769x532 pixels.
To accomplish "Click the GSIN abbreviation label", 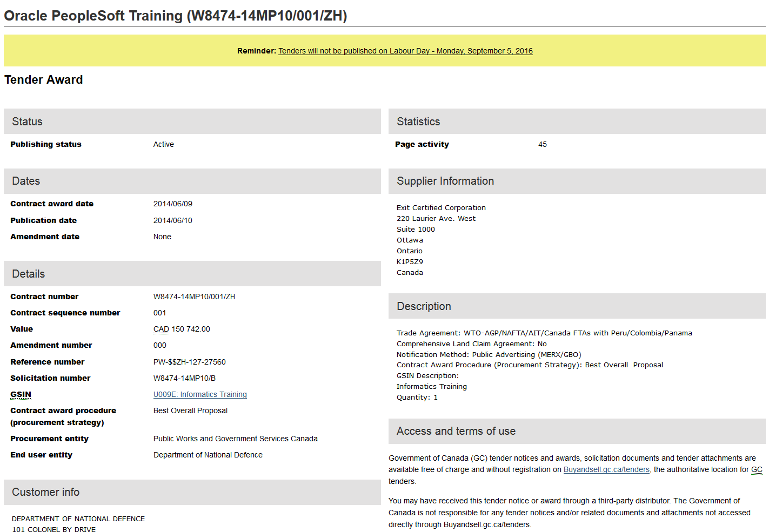I will (x=21, y=394).
